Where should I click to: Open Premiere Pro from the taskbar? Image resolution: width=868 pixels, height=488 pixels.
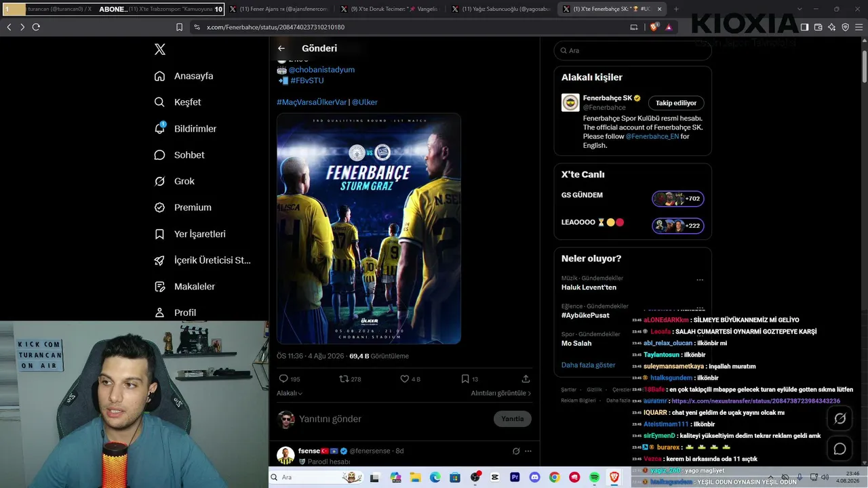tap(515, 478)
